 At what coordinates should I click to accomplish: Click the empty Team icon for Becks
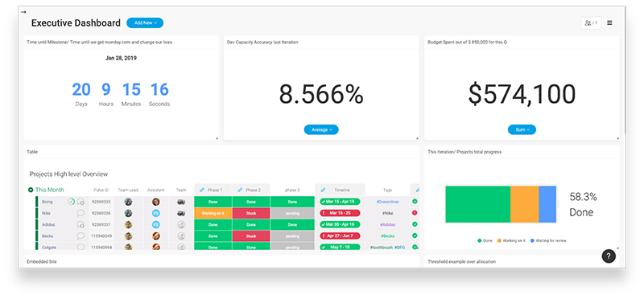pyautogui.click(x=181, y=236)
